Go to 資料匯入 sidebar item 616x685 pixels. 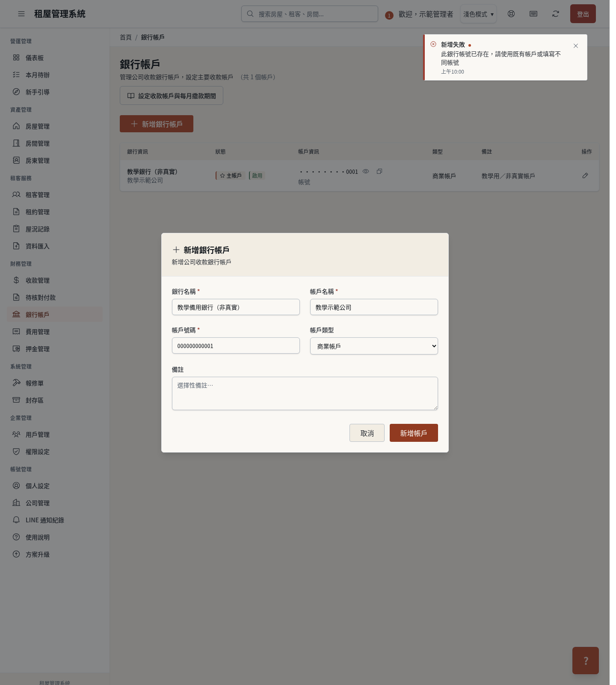coord(55,246)
